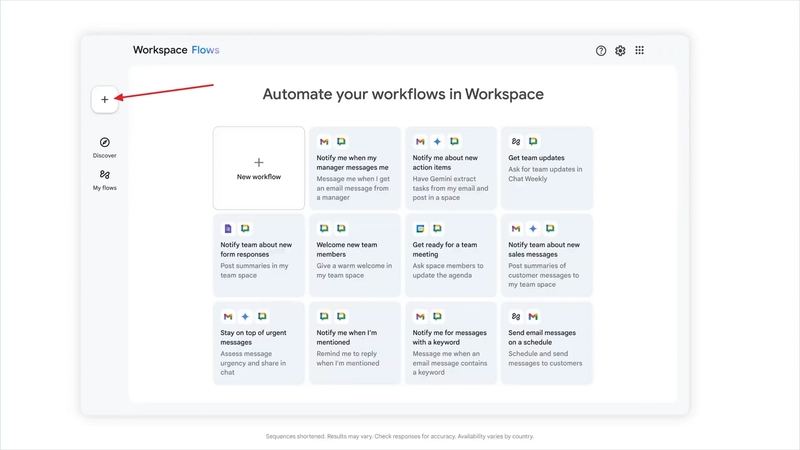
Task: Click Forms icon on form responses card
Action: point(228,229)
